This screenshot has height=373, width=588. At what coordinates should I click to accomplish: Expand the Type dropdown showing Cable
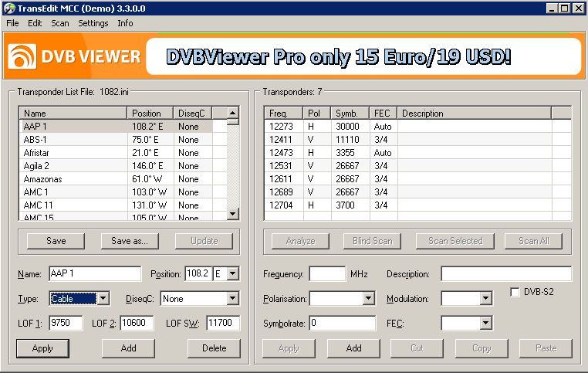click(103, 299)
